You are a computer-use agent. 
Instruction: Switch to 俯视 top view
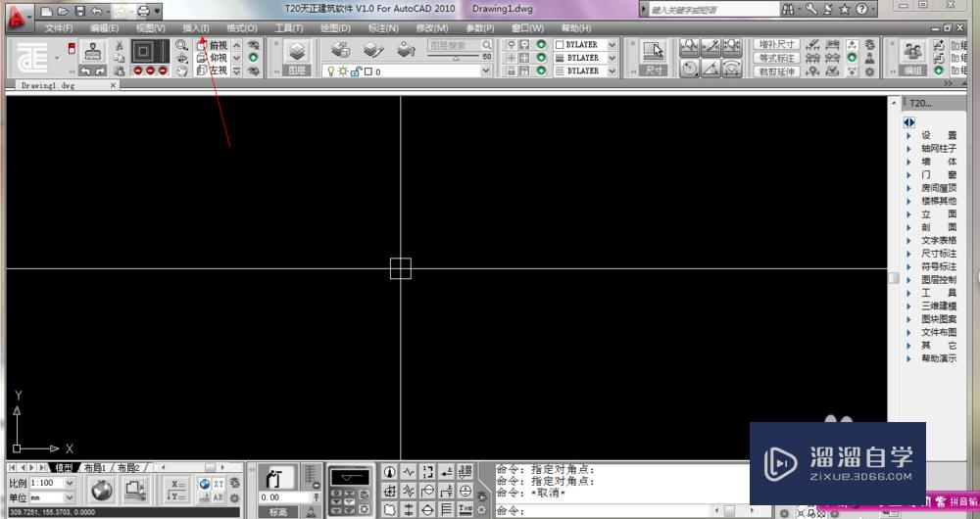coord(213,45)
